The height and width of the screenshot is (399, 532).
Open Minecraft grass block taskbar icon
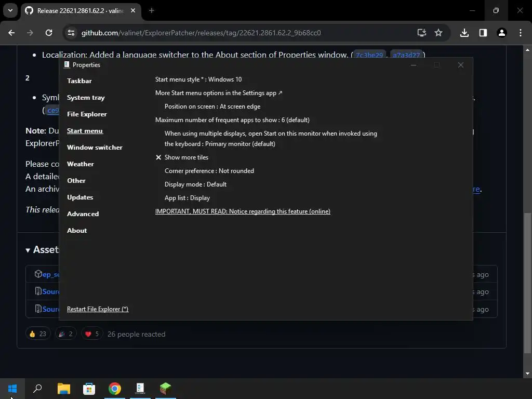[x=166, y=389]
